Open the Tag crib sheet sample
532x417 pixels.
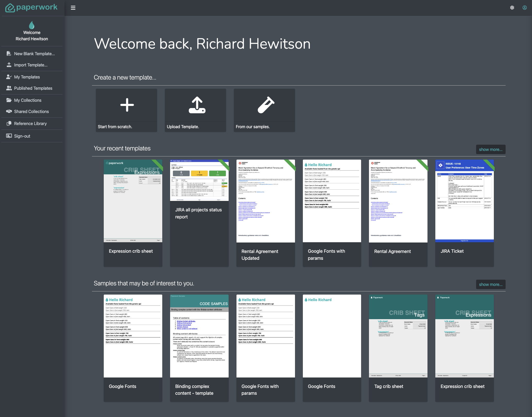click(398, 336)
